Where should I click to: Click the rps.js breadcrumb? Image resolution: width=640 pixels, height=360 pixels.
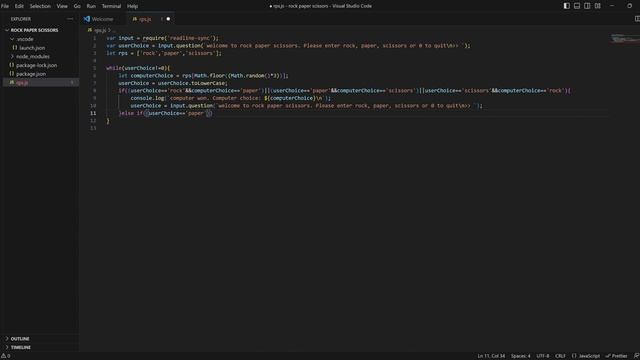(x=100, y=30)
